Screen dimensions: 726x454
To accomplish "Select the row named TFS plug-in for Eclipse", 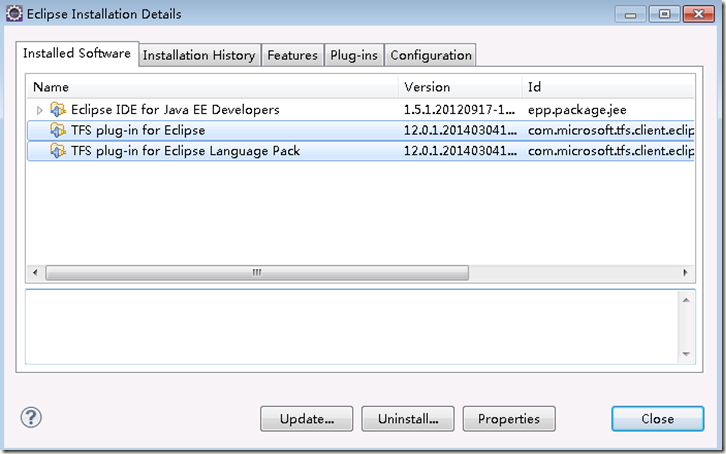I will coord(361,131).
